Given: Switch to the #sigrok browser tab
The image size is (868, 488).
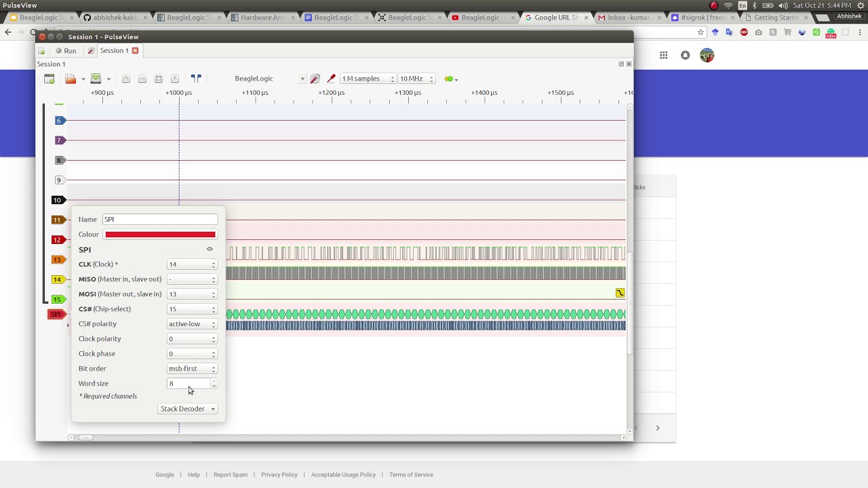Looking at the screenshot, I should 702,18.
